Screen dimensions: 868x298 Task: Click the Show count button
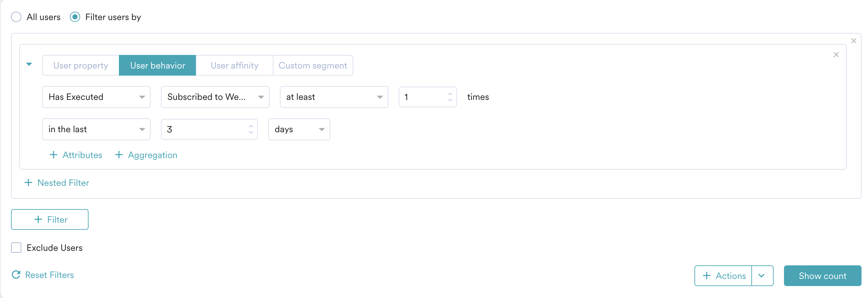pyautogui.click(x=822, y=276)
